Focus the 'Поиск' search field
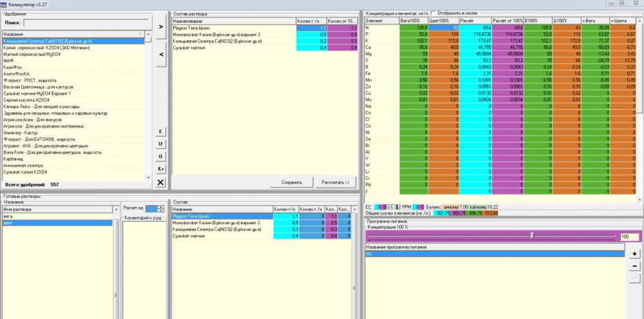The image size is (644, 319). tap(86, 23)
